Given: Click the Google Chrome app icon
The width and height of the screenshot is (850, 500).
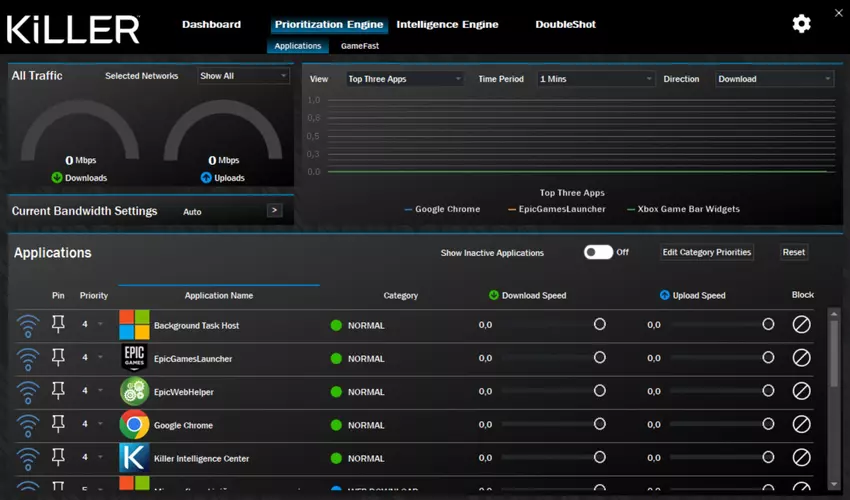Looking at the screenshot, I should (x=134, y=424).
